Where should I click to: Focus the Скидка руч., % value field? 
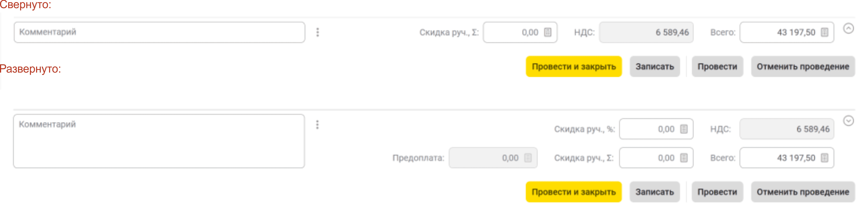pos(649,129)
